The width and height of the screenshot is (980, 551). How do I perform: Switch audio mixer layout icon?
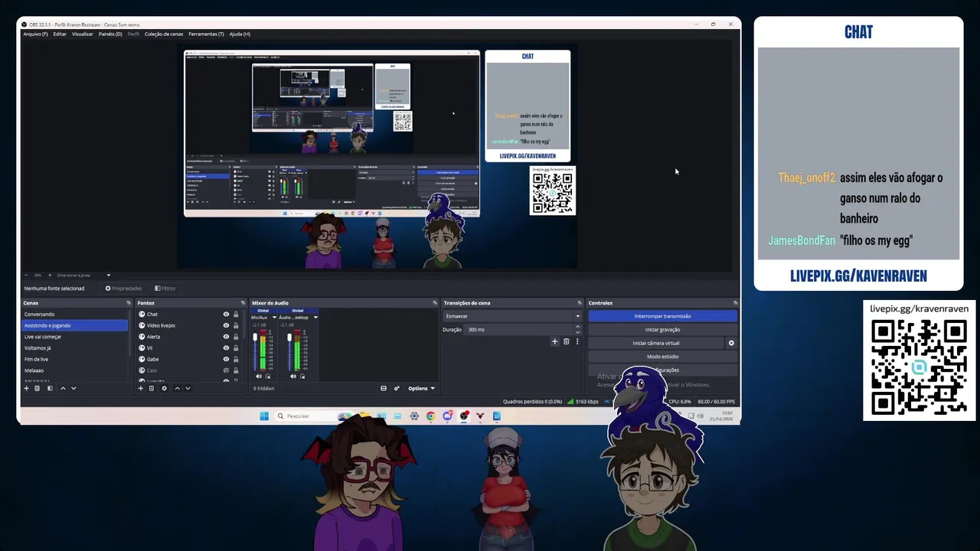pos(384,388)
